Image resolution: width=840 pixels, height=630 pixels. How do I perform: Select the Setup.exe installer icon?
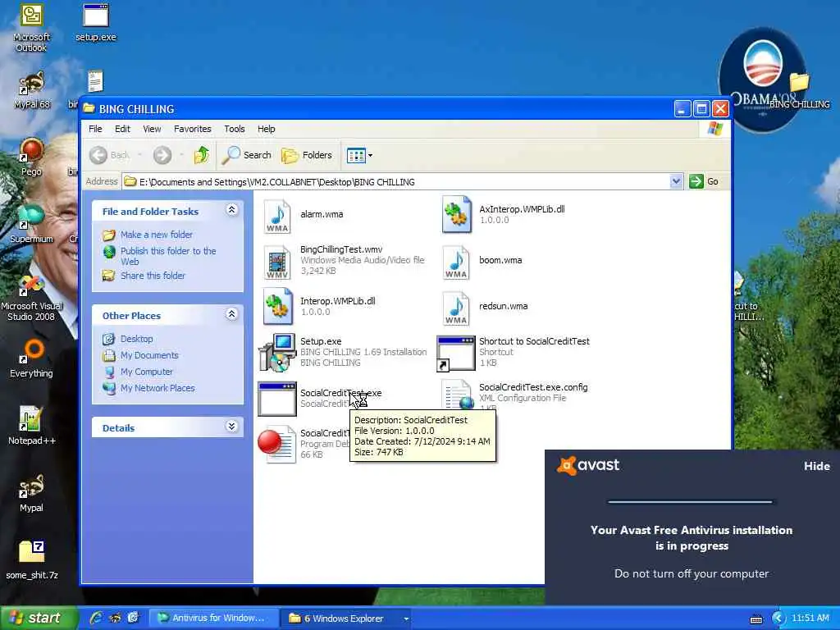[x=277, y=352]
